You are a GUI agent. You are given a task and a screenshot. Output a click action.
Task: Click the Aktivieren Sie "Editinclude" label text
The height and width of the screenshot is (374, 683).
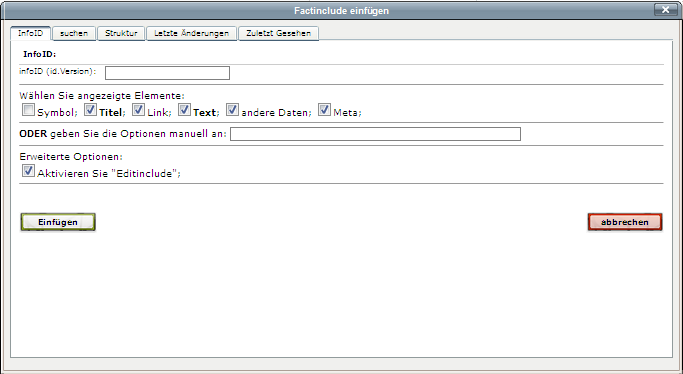point(109,174)
